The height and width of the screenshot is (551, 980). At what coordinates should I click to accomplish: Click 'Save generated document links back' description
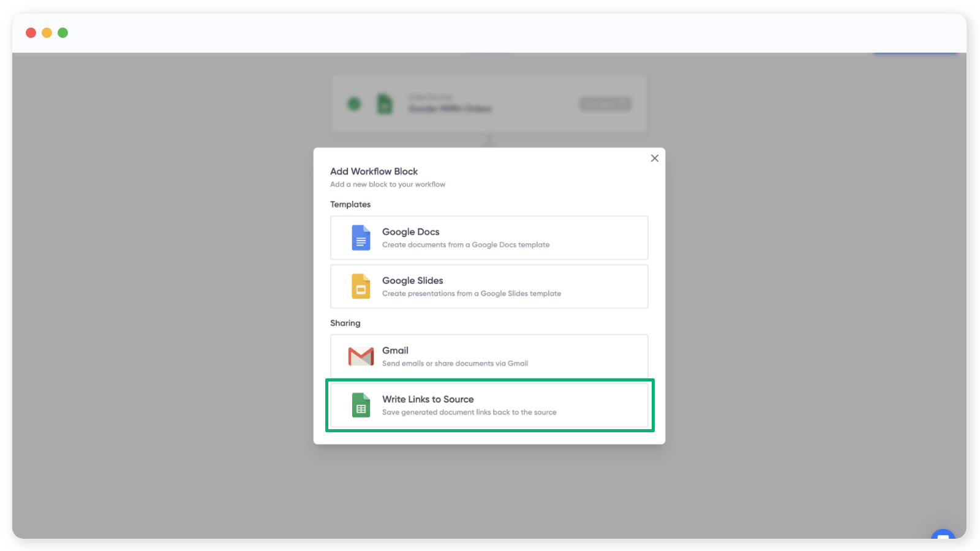coord(469,413)
